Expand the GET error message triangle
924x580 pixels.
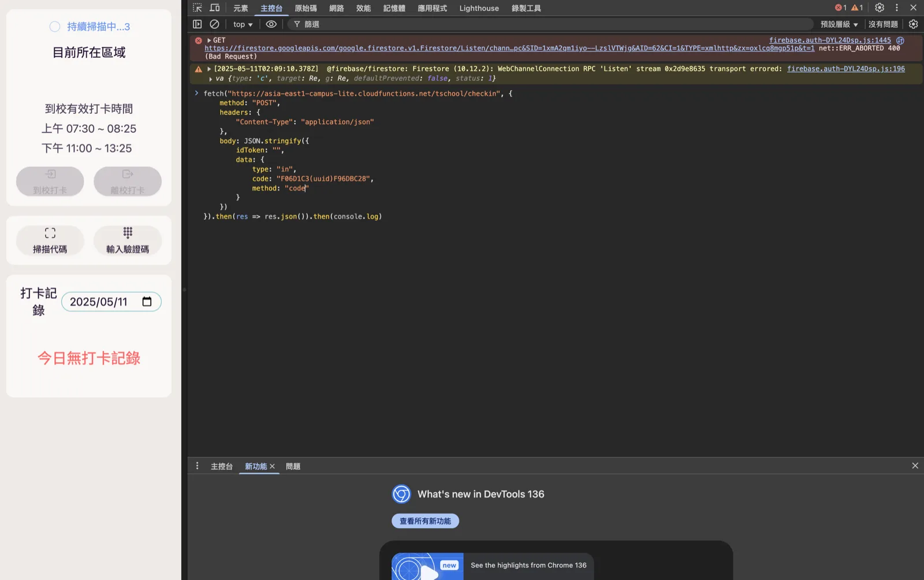[x=209, y=40]
